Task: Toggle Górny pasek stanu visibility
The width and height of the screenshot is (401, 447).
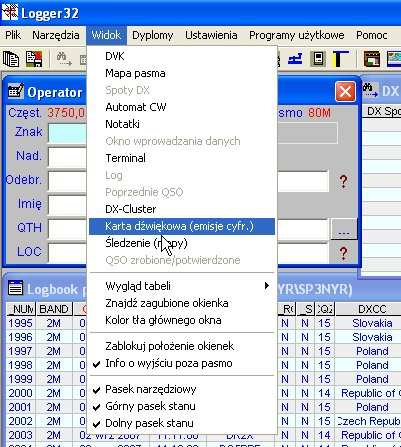Action: coord(182,406)
